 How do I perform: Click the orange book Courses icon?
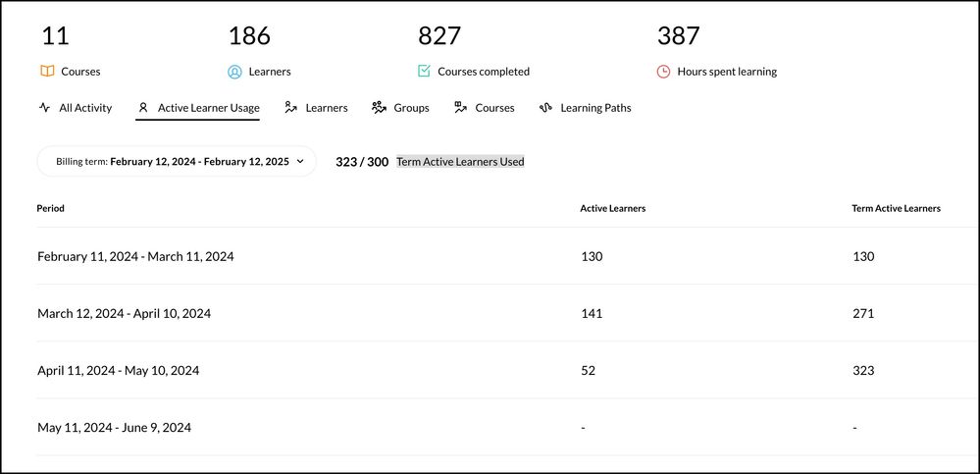pos(46,72)
